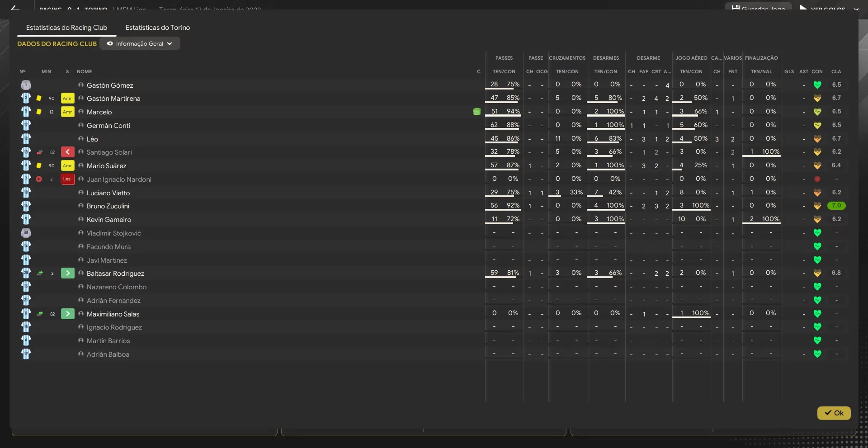The width and height of the screenshot is (868, 448).
Task: Switch to Estatísticas do Torino tab
Action: point(157,28)
